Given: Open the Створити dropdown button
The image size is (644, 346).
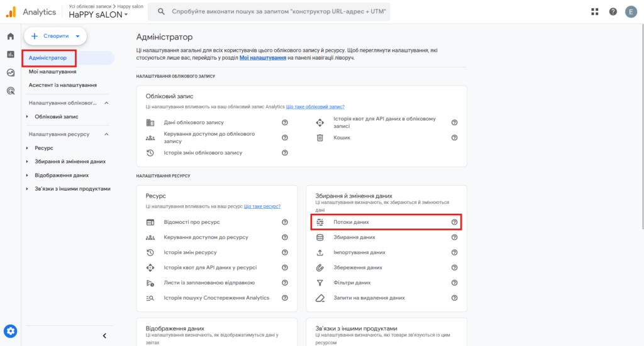Looking at the screenshot, I should pos(55,36).
